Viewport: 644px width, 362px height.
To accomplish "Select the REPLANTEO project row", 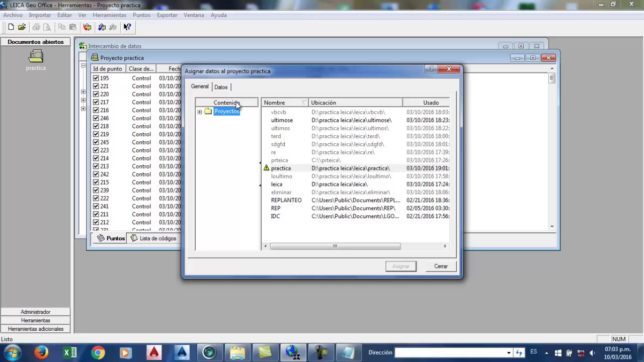I will (356, 200).
